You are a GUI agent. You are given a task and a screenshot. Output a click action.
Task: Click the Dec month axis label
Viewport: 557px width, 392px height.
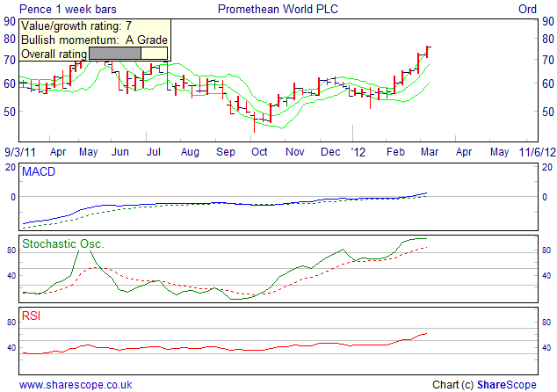pyautogui.click(x=330, y=152)
